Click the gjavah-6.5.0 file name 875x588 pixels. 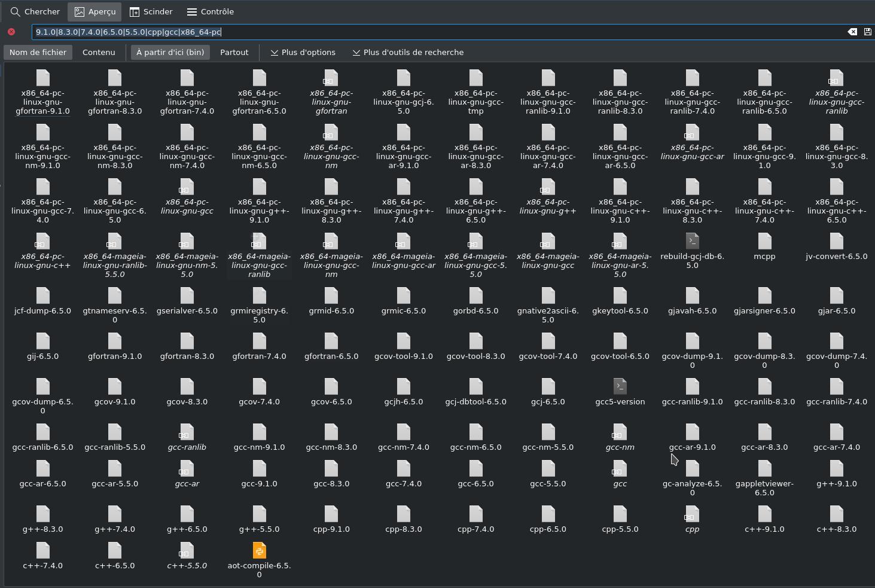point(692,310)
